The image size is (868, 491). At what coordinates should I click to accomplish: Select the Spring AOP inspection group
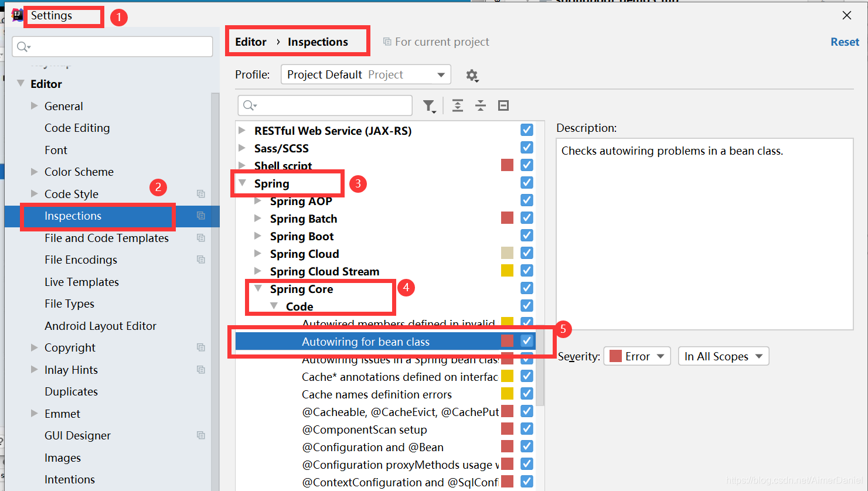(301, 201)
